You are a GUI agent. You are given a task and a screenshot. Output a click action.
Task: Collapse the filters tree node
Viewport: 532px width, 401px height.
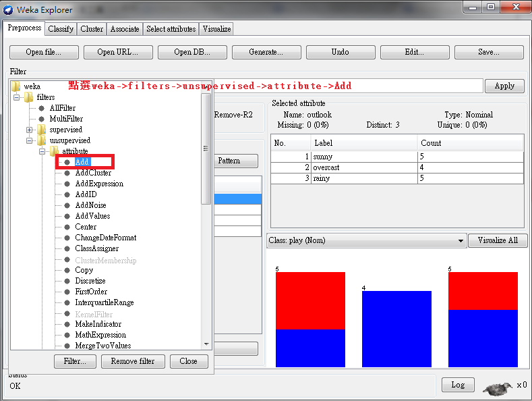16,97
